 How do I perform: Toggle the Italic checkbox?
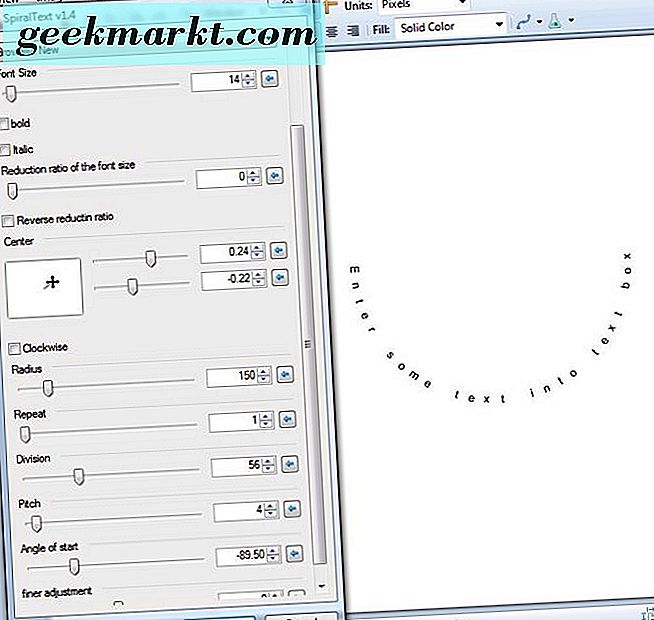6,150
